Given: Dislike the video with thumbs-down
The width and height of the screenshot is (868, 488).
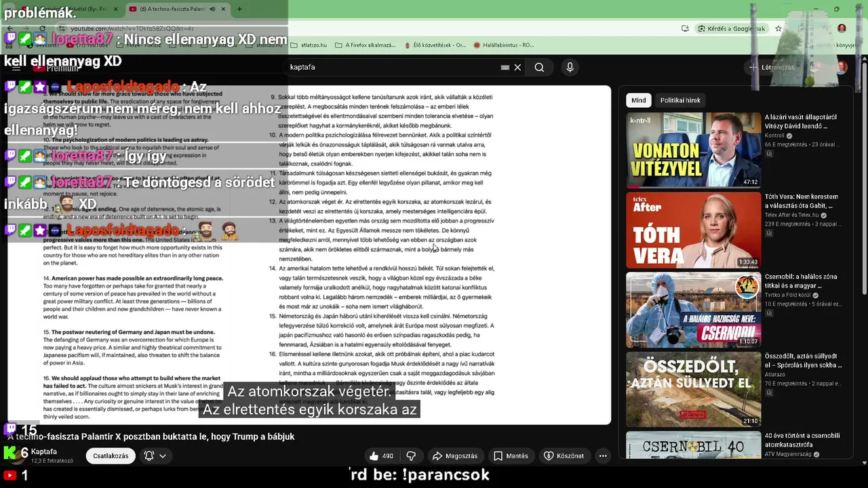Looking at the screenshot, I should click(x=411, y=456).
